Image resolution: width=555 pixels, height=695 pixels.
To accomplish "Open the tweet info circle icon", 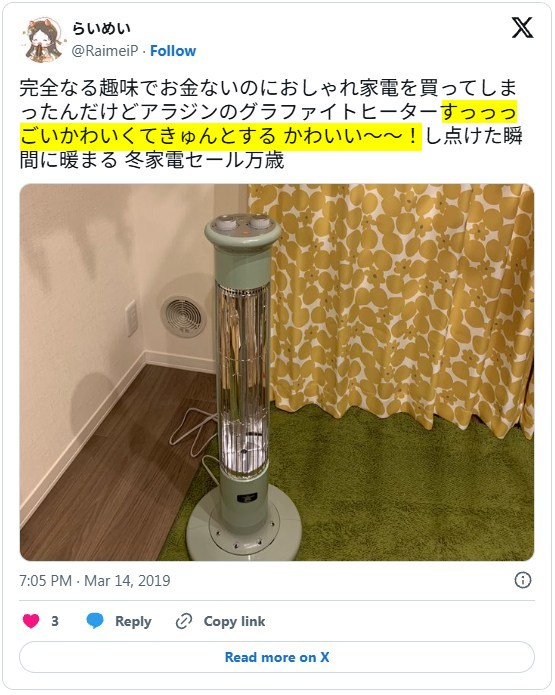I will [523, 580].
